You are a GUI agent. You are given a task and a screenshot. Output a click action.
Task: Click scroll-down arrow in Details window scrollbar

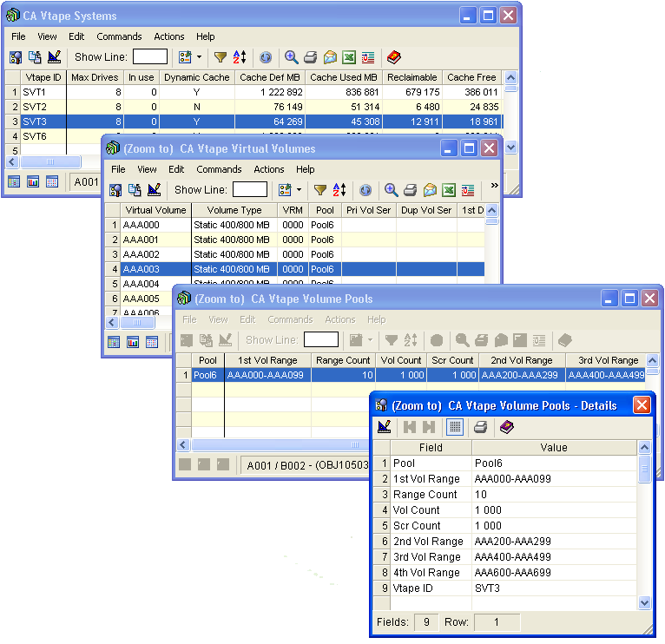click(644, 602)
